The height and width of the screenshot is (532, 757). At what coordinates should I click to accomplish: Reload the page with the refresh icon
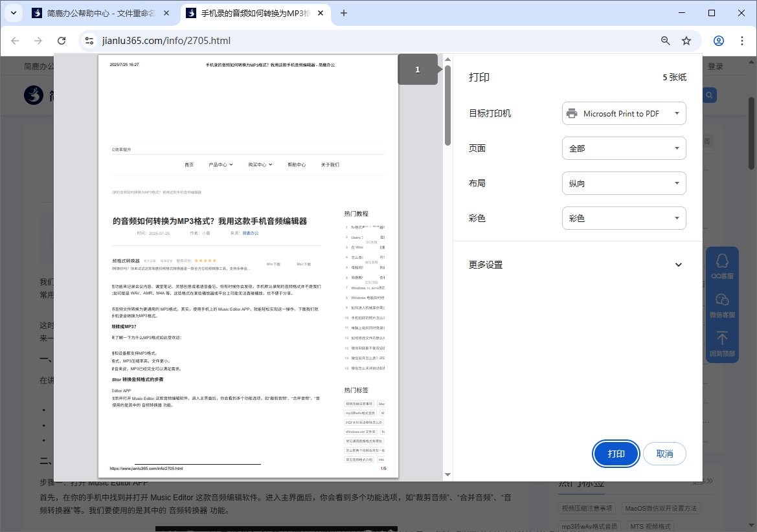click(x=62, y=40)
